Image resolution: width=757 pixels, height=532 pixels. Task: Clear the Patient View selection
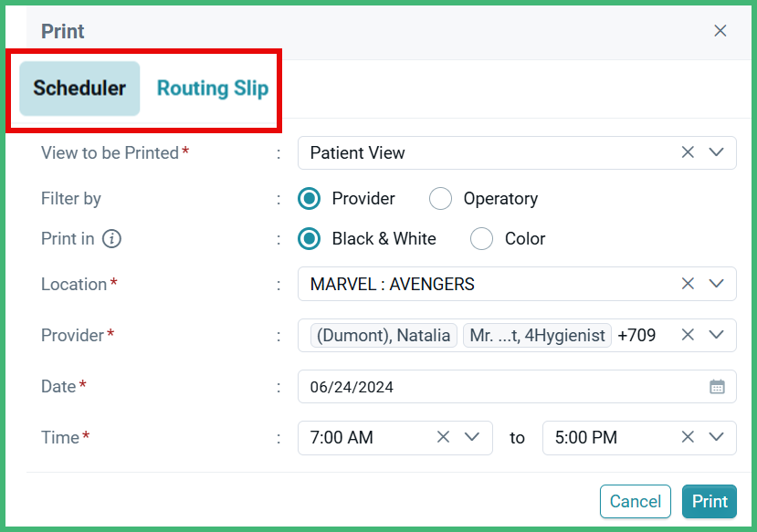tap(688, 152)
